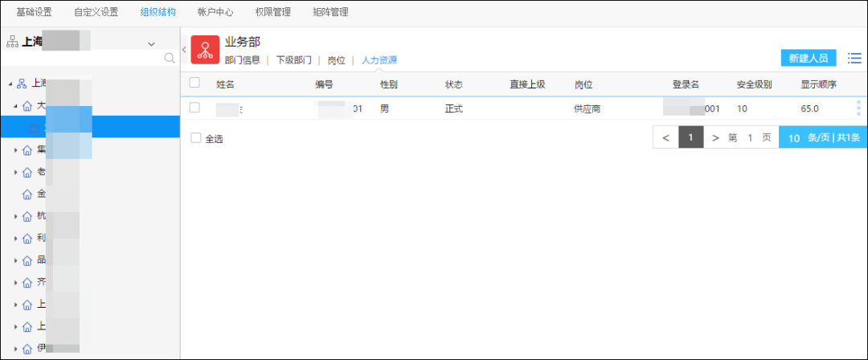Collapse the root 上海 tree node arrow

tap(10, 84)
